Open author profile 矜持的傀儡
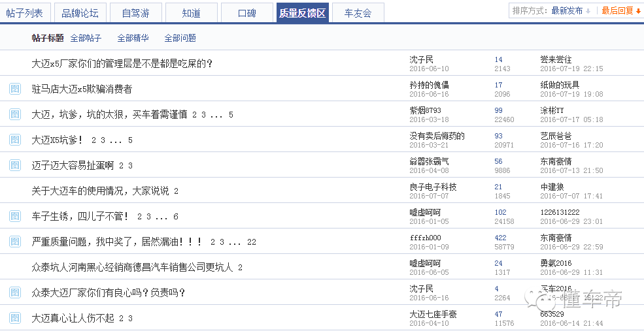Image resolution: width=644 pixels, height=331 pixels. click(x=429, y=85)
